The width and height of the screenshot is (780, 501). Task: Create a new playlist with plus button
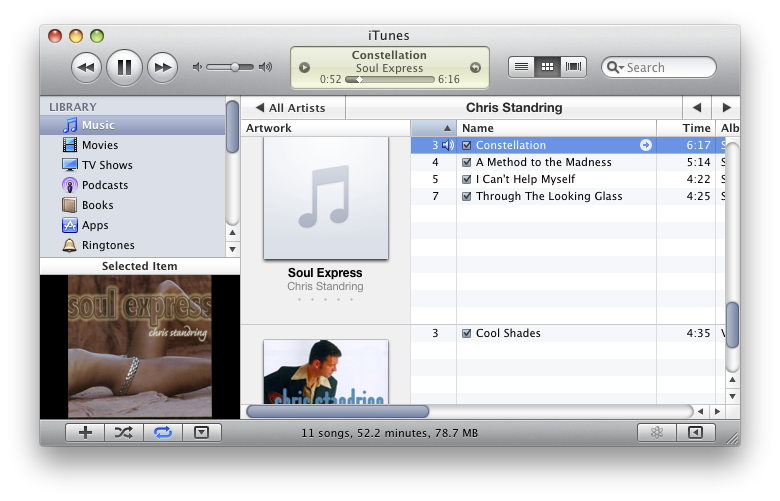(85, 433)
